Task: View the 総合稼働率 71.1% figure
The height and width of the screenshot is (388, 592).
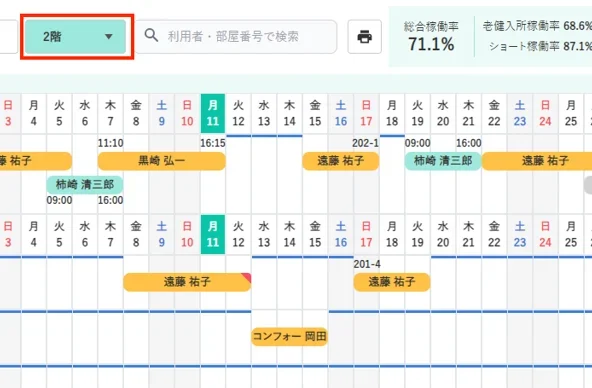Action: point(431,37)
